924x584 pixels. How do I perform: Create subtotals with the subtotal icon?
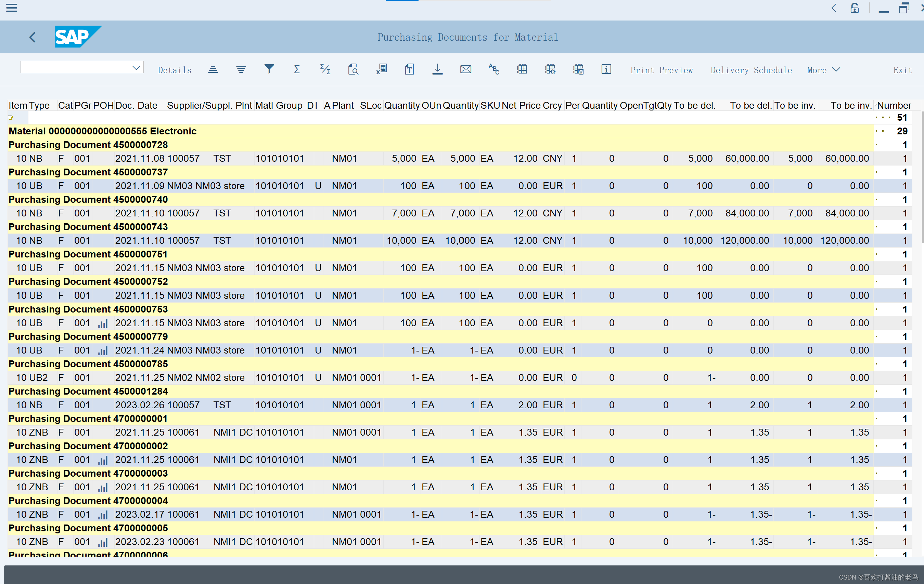pyautogui.click(x=325, y=69)
